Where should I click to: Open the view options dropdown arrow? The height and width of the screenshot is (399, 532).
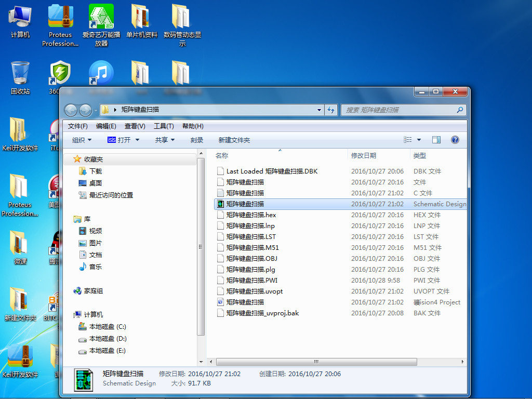click(x=419, y=140)
